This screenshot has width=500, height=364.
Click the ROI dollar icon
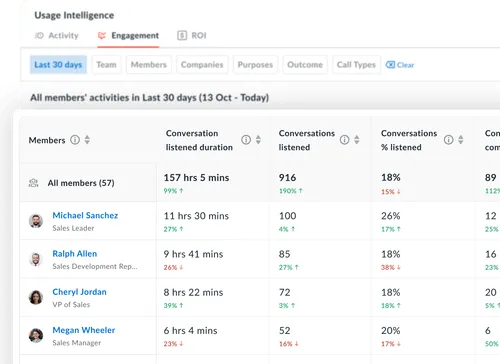[x=182, y=35]
